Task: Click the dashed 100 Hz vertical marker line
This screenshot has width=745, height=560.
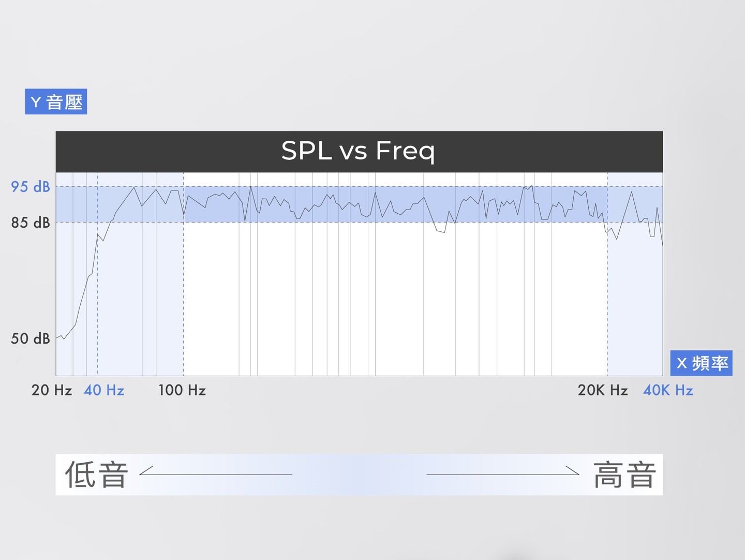Action: click(184, 311)
